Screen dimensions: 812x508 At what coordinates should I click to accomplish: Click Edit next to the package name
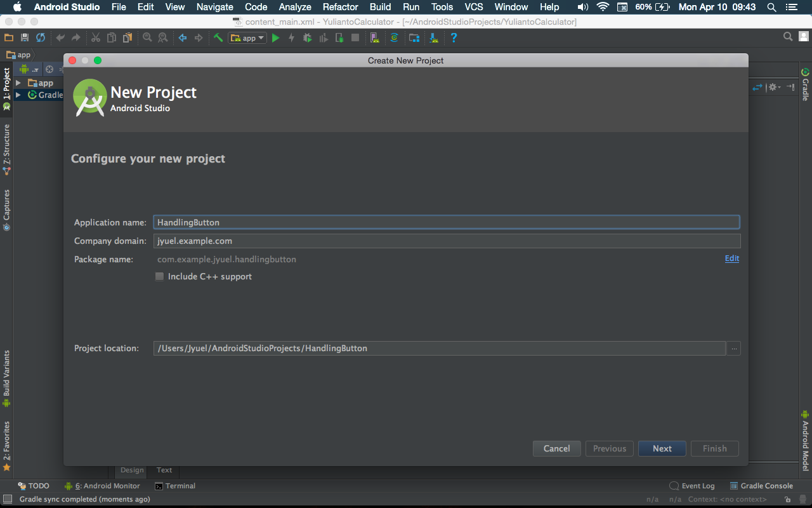click(x=731, y=258)
